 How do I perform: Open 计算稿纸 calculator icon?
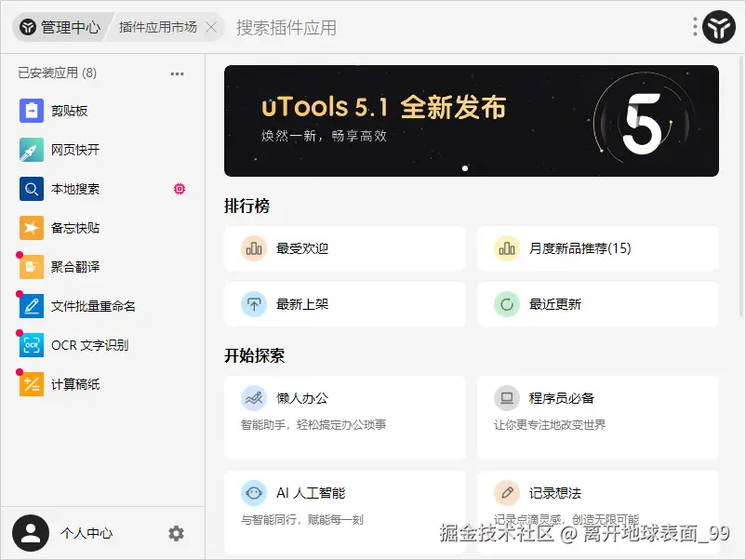(32, 384)
